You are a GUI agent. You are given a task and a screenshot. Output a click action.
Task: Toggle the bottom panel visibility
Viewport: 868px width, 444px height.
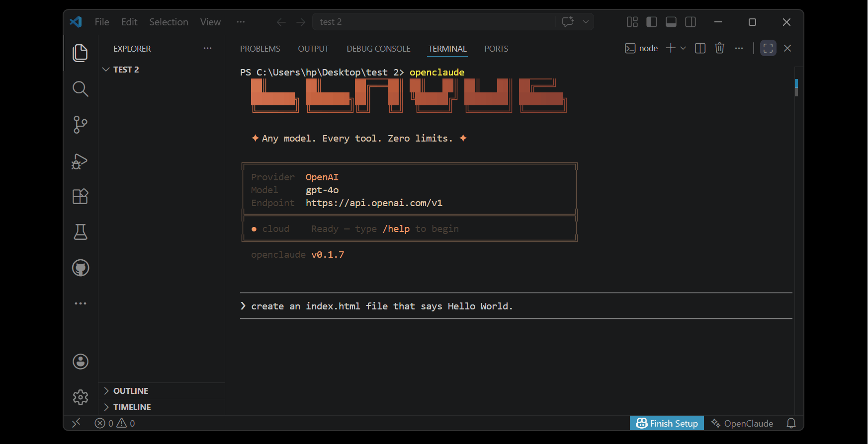[671, 22]
